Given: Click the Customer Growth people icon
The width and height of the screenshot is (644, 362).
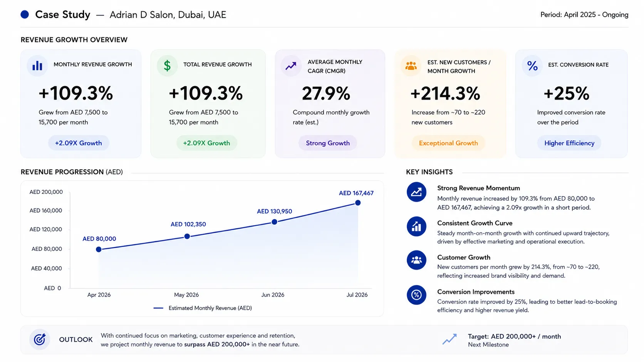Looking at the screenshot, I should (x=416, y=260).
